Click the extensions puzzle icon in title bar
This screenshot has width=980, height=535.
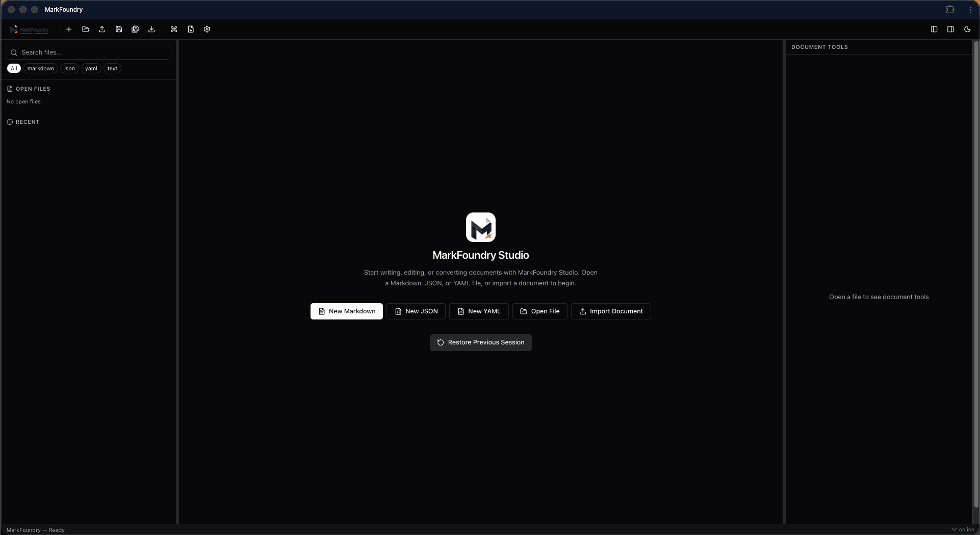point(950,10)
